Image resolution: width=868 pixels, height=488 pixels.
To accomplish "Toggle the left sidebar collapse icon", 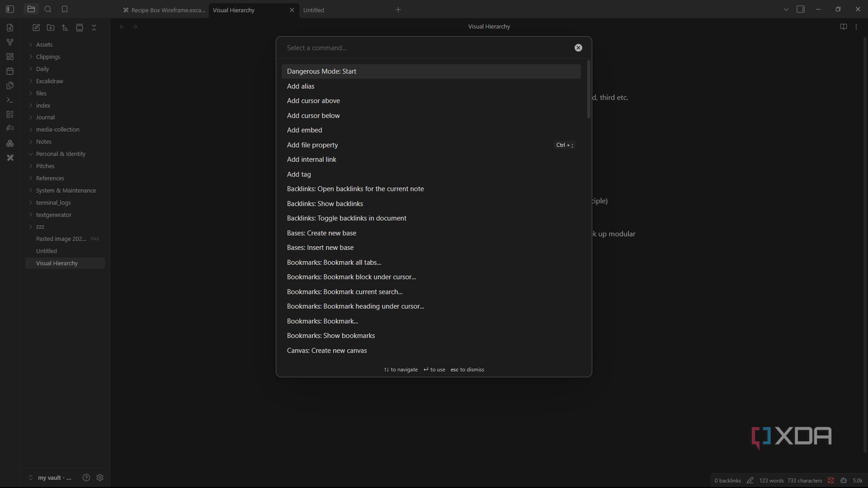I will point(10,9).
